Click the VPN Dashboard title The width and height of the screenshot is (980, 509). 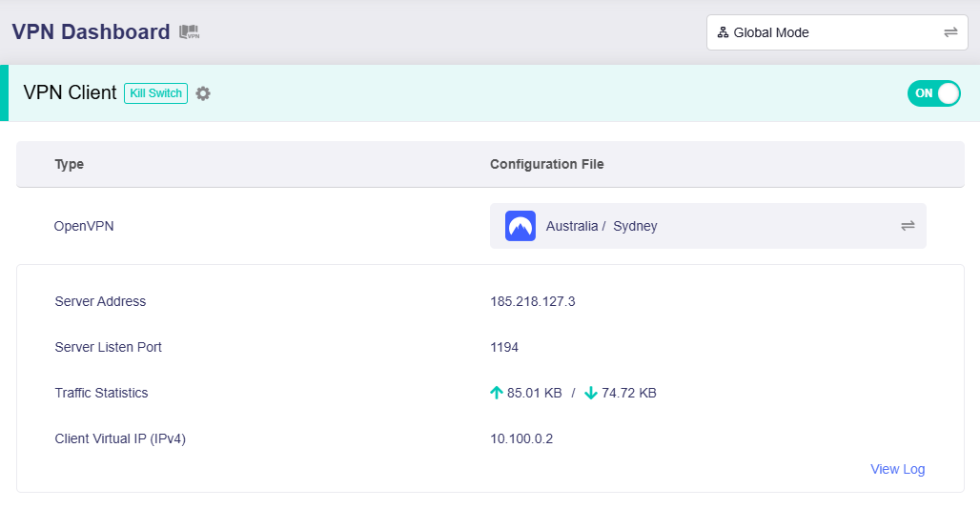91,31
